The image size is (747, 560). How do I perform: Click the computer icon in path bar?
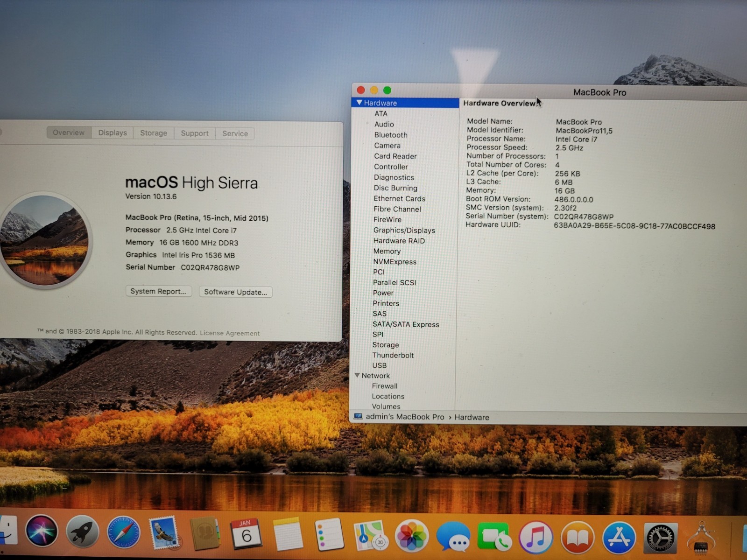coord(358,416)
